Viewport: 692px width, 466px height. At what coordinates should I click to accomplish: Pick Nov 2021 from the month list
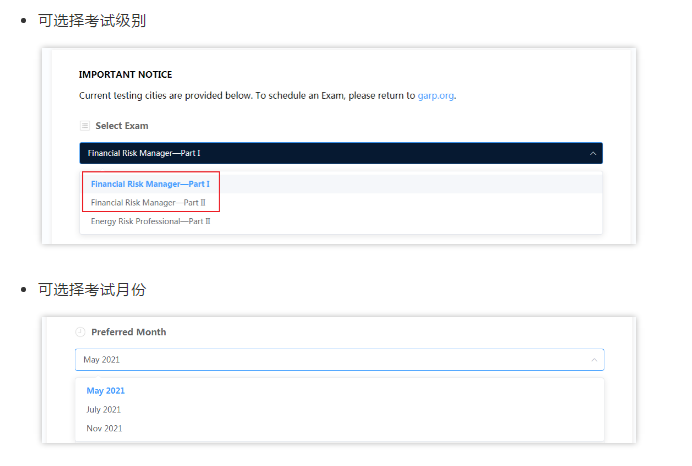click(104, 428)
